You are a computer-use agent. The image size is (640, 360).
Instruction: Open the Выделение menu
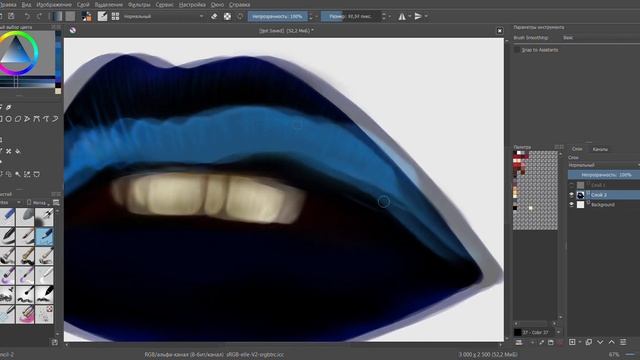click(108, 5)
